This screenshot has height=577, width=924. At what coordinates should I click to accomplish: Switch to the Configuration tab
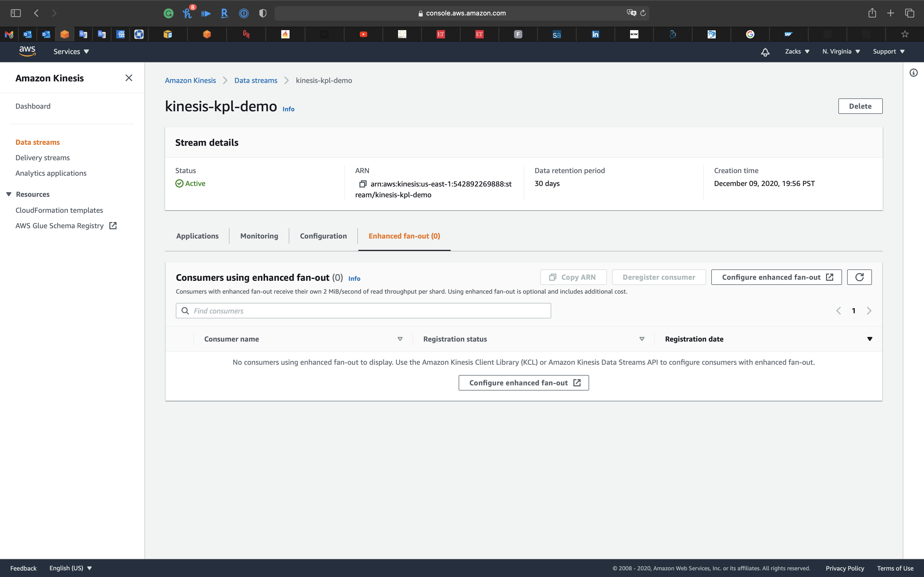point(323,236)
